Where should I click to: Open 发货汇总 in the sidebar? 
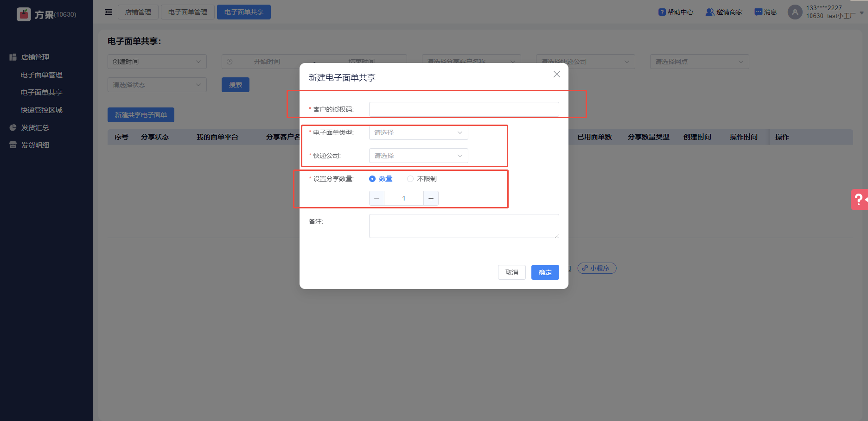35,128
